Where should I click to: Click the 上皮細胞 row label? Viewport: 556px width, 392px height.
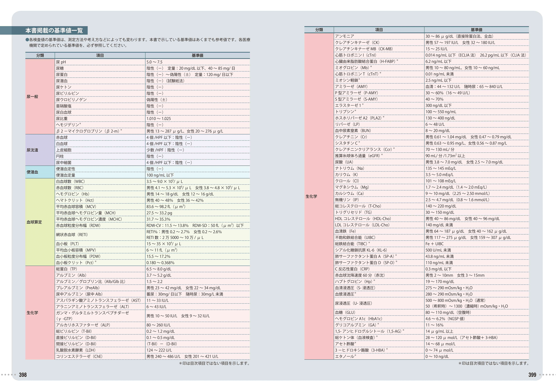(x=64, y=150)
